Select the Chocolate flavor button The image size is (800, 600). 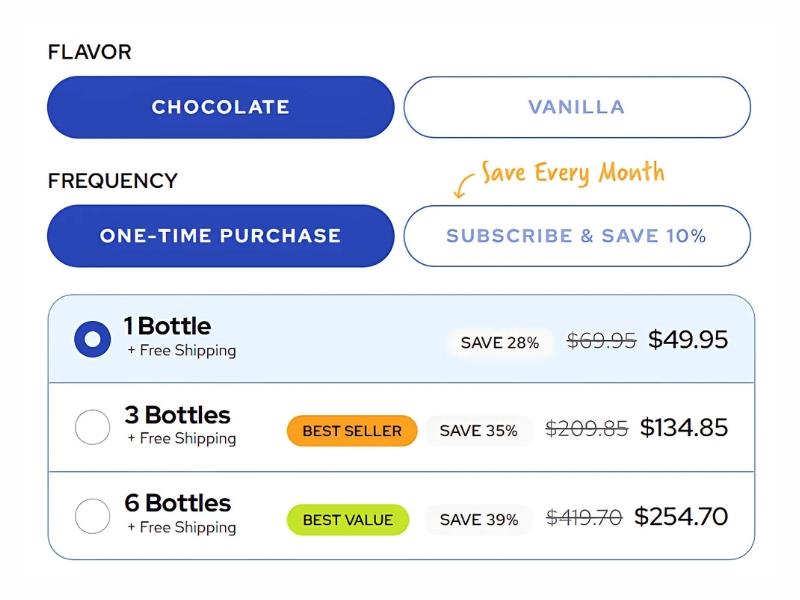point(220,107)
